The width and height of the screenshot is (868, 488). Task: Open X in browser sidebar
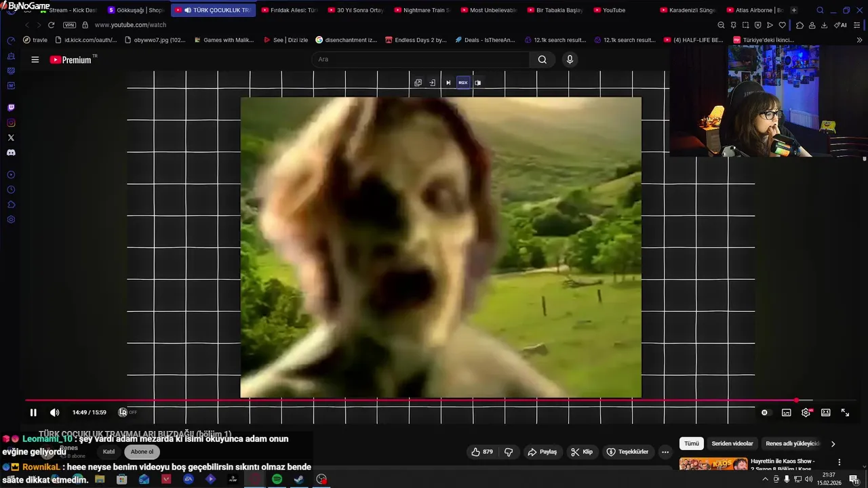[11, 138]
